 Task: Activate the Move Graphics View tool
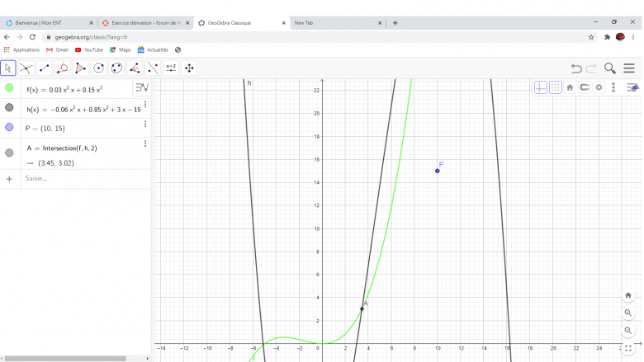click(x=189, y=68)
